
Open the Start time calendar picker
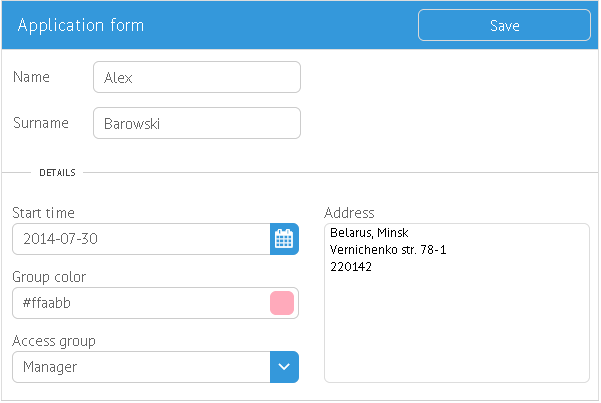point(284,239)
